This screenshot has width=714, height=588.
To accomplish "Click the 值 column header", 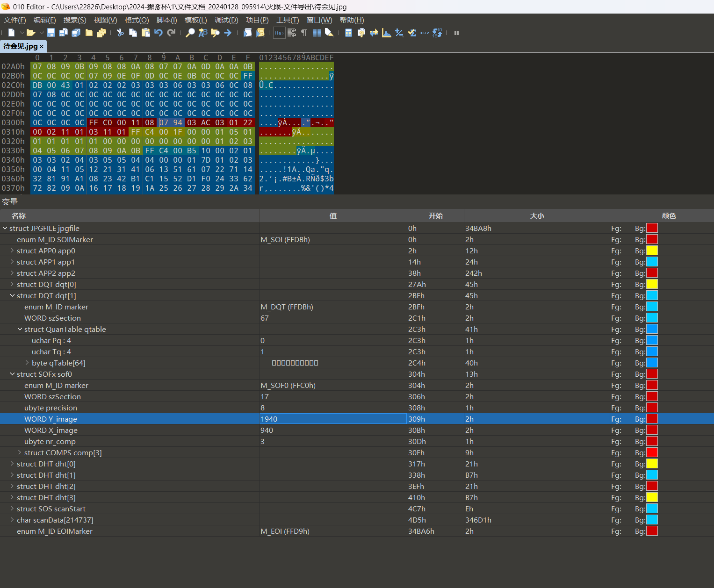I will 333,215.
